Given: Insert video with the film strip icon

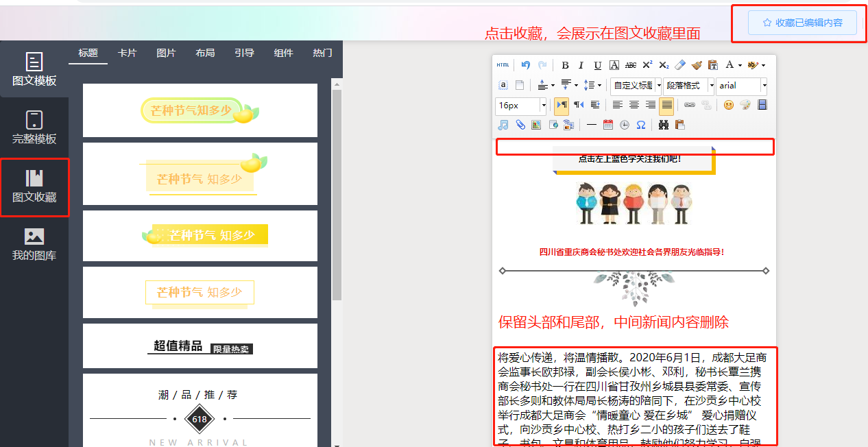Looking at the screenshot, I should 762,105.
